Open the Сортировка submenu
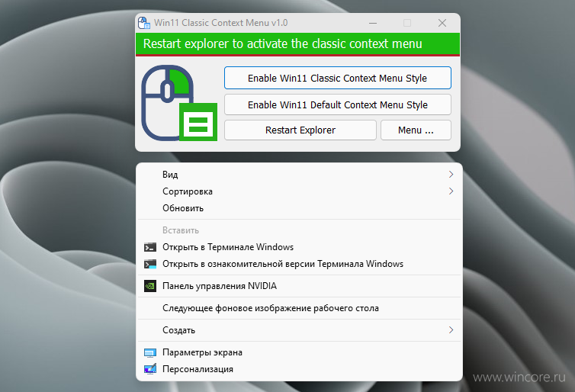This screenshot has height=392, width=575. tap(299, 191)
